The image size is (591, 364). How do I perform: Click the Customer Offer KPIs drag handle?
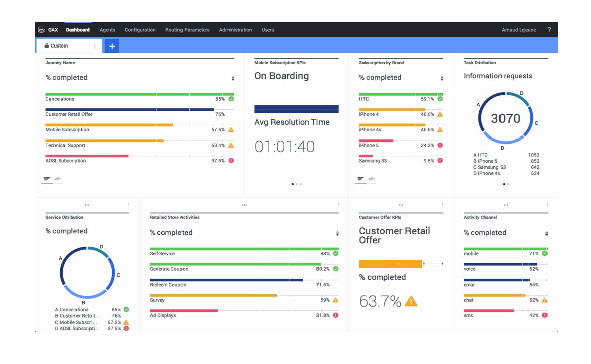pyautogui.click(x=401, y=205)
